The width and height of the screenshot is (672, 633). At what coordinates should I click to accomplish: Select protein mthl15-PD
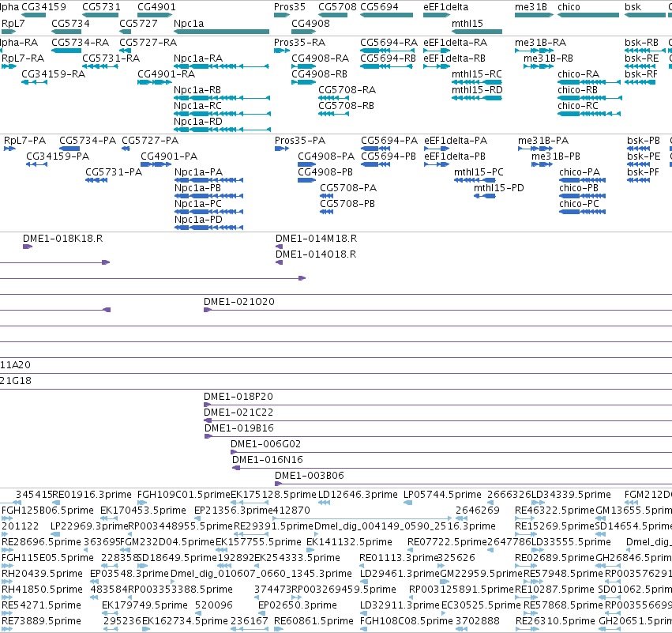(x=485, y=196)
